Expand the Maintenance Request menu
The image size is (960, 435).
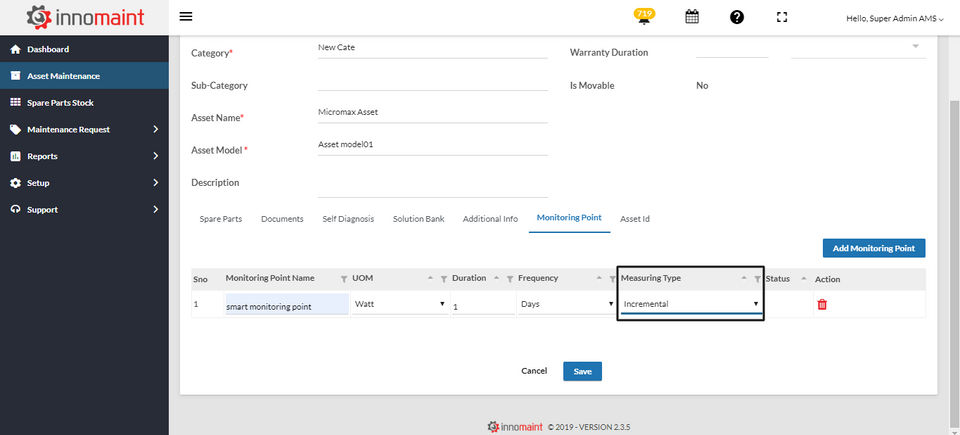point(84,129)
